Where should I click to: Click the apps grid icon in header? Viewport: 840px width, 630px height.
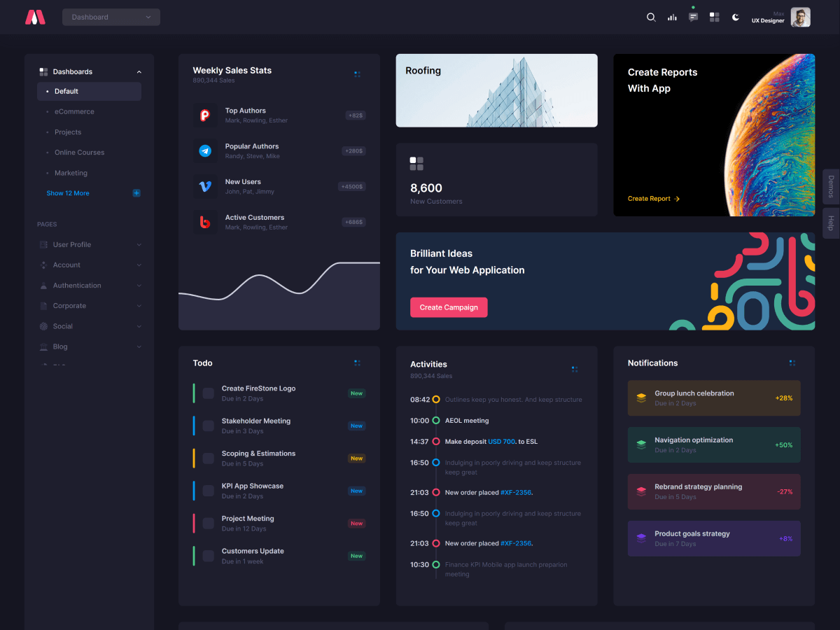[x=714, y=17]
